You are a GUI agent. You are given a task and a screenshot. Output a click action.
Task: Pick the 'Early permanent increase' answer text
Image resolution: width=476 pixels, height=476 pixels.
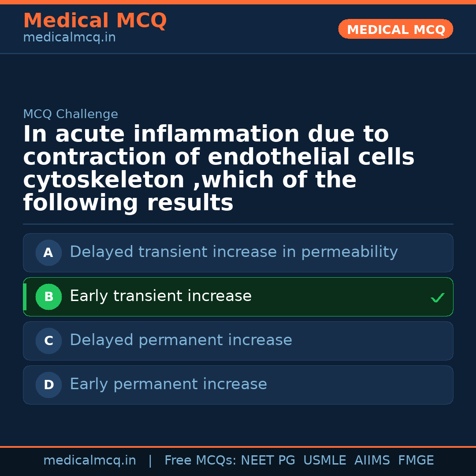168,384
